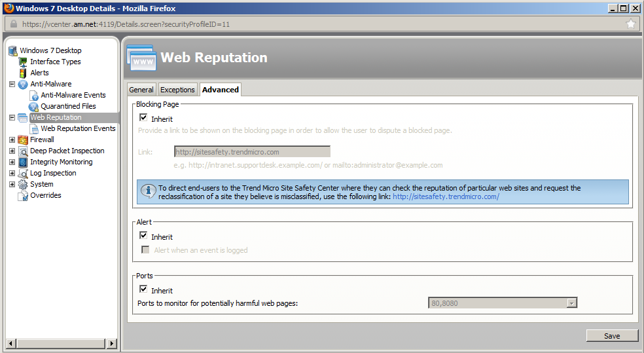Click the Web Reputation tree icon
The image size is (644, 353).
tap(23, 117)
